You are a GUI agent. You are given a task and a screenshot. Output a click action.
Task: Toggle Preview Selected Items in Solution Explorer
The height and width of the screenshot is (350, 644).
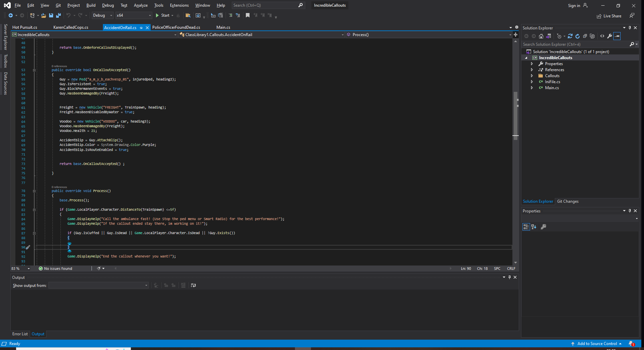pyautogui.click(x=617, y=36)
